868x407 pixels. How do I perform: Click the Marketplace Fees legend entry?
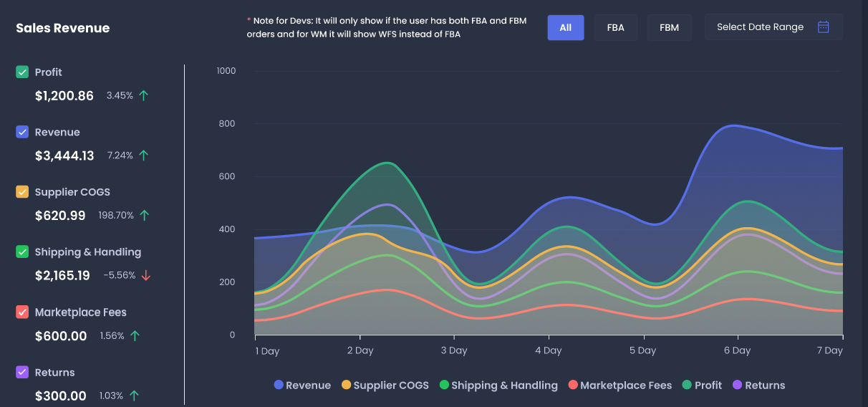click(x=619, y=386)
